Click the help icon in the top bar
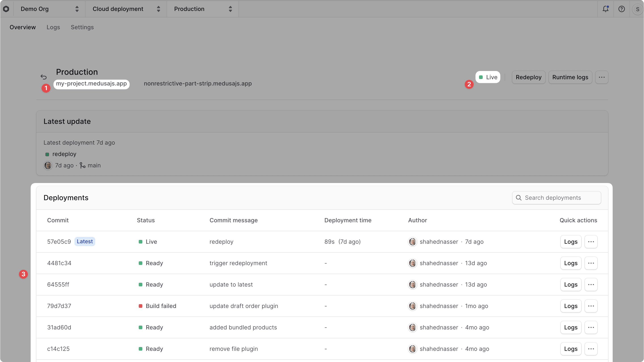This screenshot has height=362, width=644. pos(621,9)
